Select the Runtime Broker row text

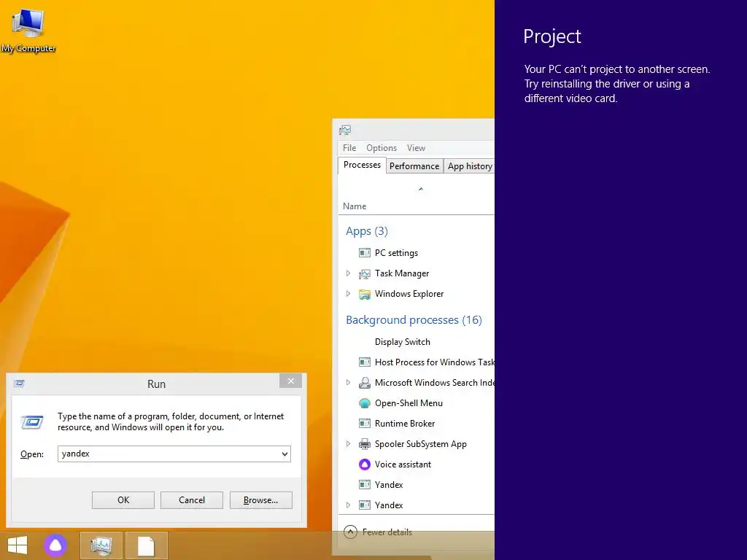point(404,424)
